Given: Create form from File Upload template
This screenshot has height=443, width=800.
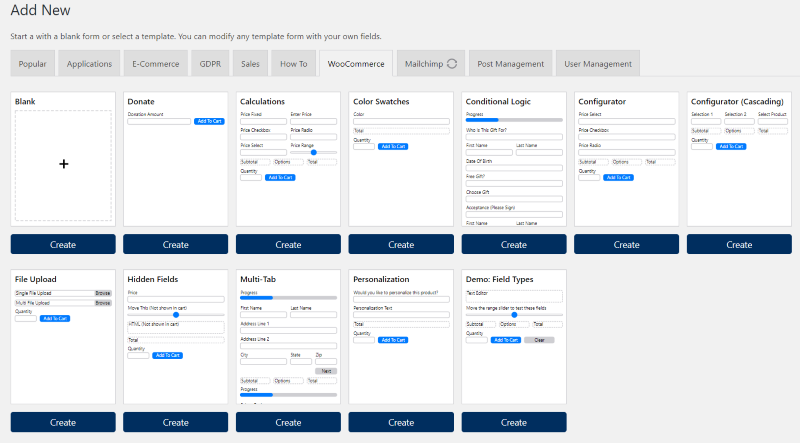Looking at the screenshot, I should point(63,422).
